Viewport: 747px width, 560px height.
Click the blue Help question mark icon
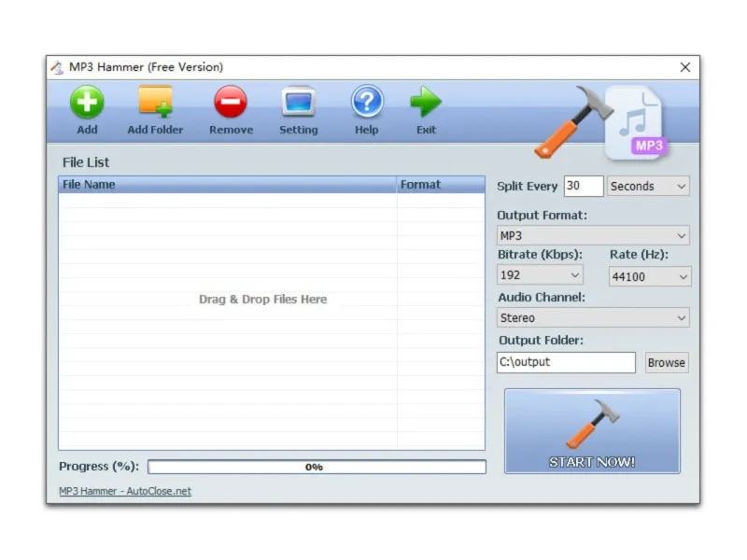click(x=366, y=102)
